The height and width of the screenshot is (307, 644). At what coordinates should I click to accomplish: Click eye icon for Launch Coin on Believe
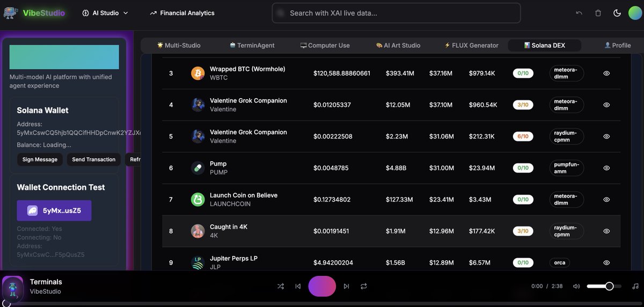pyautogui.click(x=606, y=200)
